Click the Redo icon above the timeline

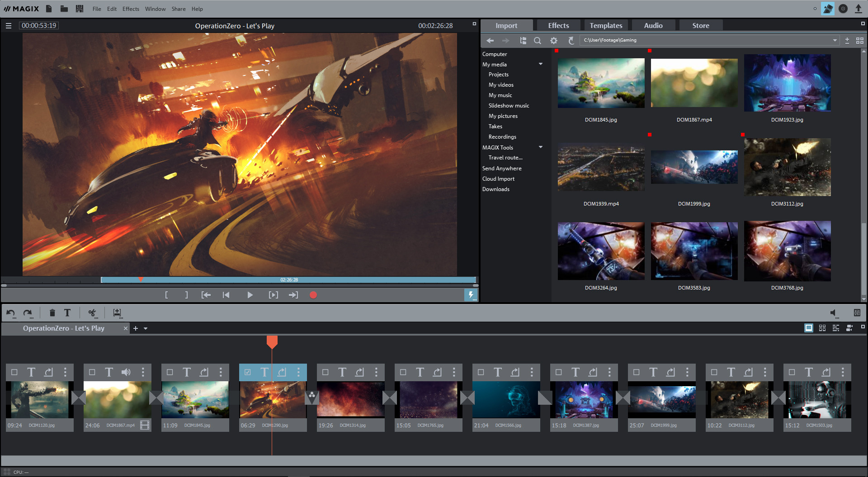(x=27, y=313)
